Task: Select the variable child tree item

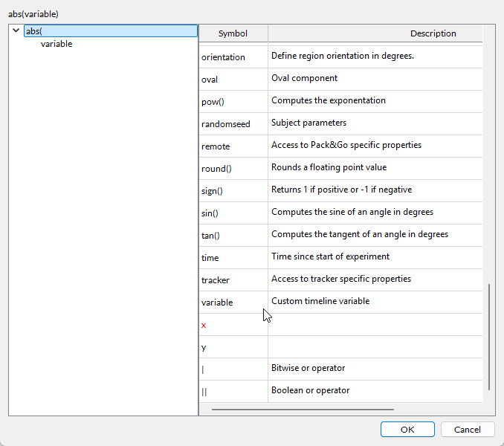Action: [56, 44]
